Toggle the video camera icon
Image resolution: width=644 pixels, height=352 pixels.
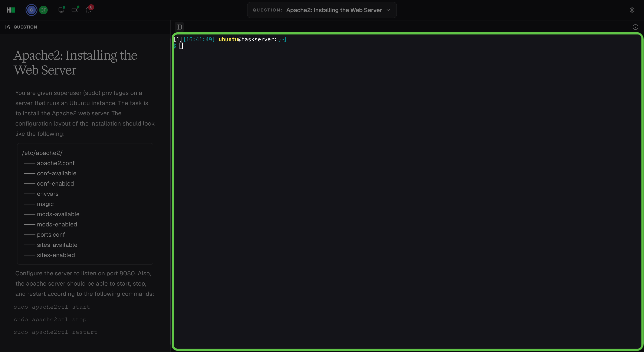click(x=75, y=10)
